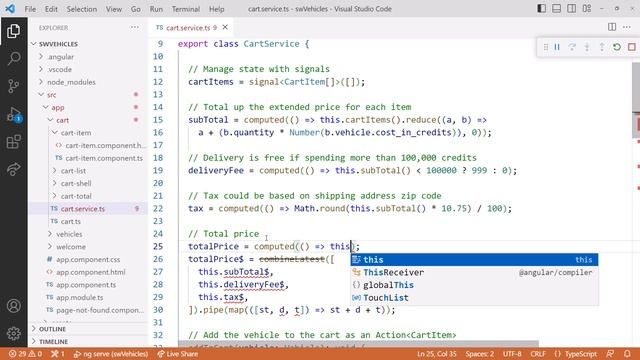The image size is (640, 360).
Task: Change indentation Spaces: 2
Action: coord(480,354)
